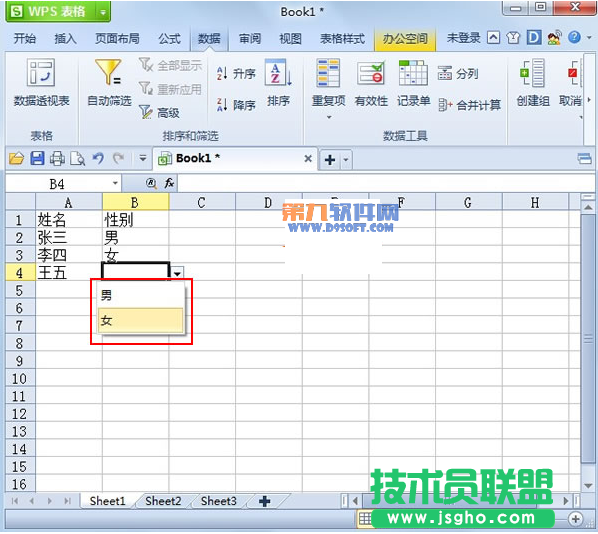The width and height of the screenshot is (598, 534).
Task: Sort ascending with 升序
Action: click(x=236, y=73)
